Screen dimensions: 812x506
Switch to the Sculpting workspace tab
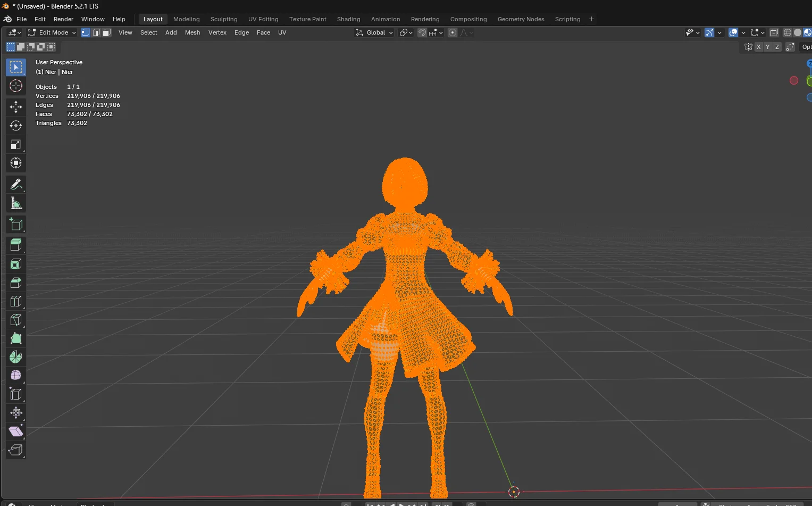coord(224,19)
